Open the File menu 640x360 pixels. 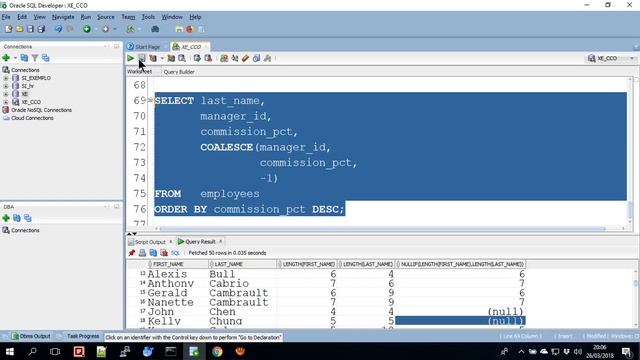pos(6,17)
